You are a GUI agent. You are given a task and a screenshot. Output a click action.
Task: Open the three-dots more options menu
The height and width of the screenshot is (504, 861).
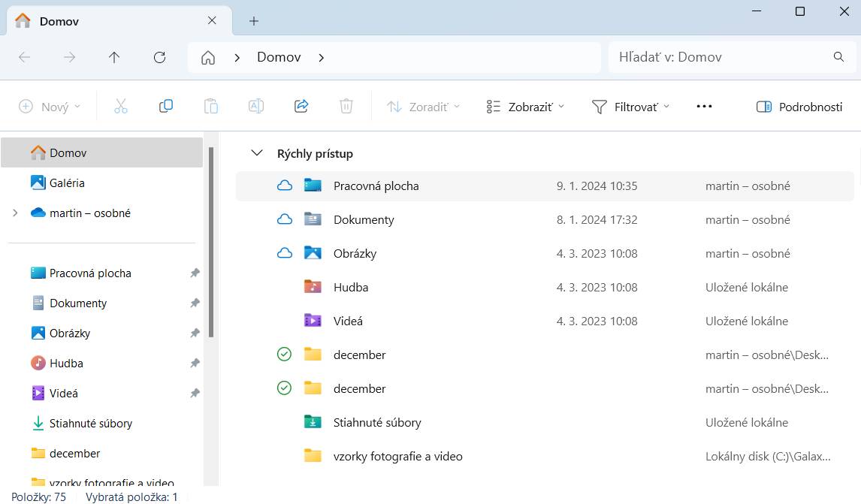704,107
